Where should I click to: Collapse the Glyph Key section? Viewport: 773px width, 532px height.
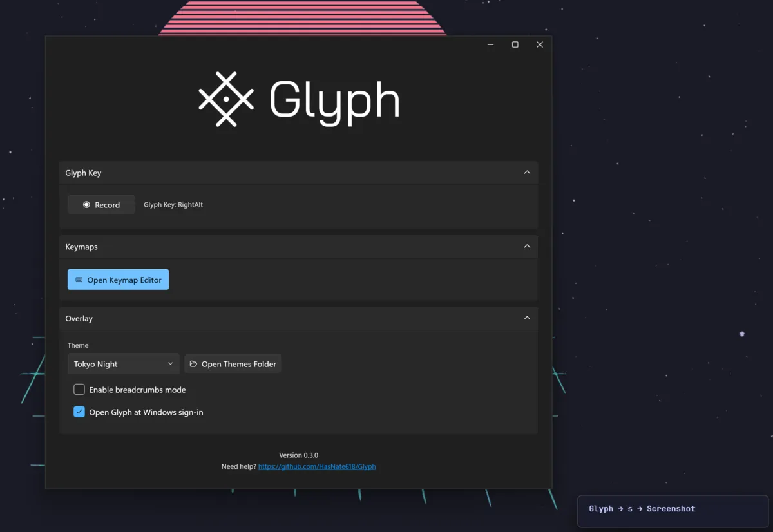[527, 173]
